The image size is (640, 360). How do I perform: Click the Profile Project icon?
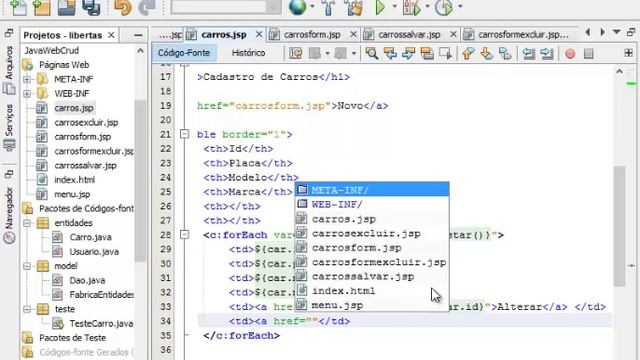click(444, 7)
